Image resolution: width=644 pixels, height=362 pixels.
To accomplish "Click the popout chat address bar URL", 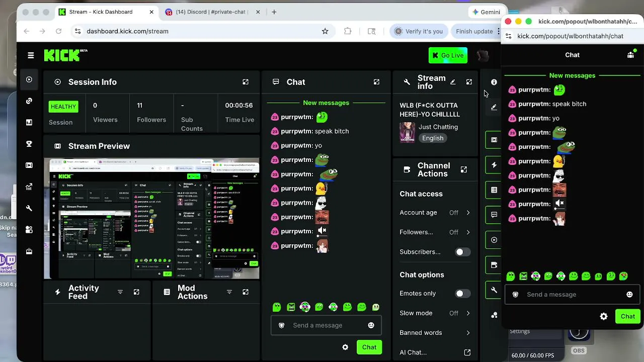I will (571, 36).
